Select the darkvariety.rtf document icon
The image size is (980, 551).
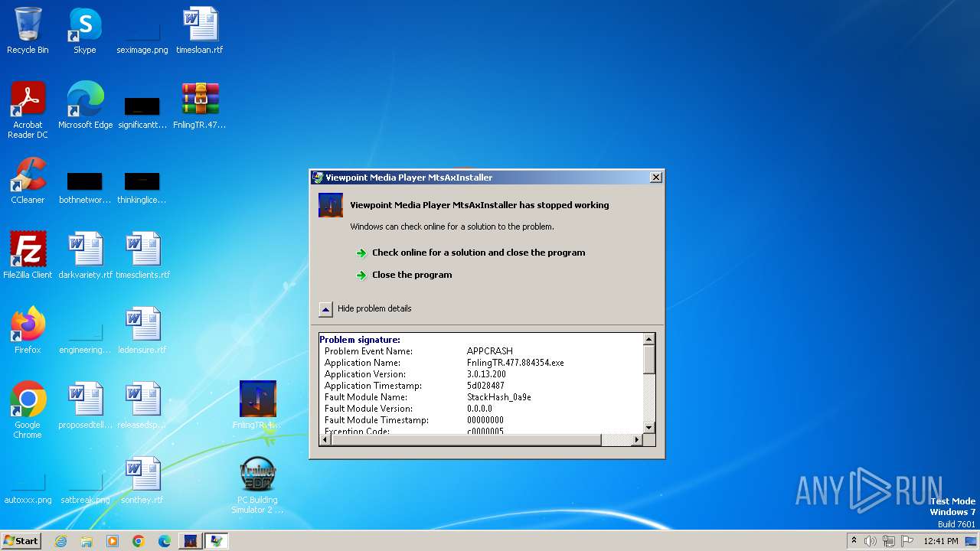coord(85,256)
